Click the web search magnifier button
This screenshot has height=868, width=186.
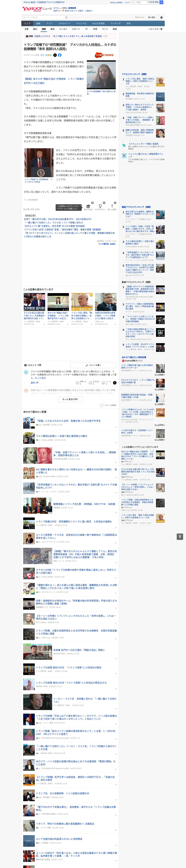click(x=161, y=2)
